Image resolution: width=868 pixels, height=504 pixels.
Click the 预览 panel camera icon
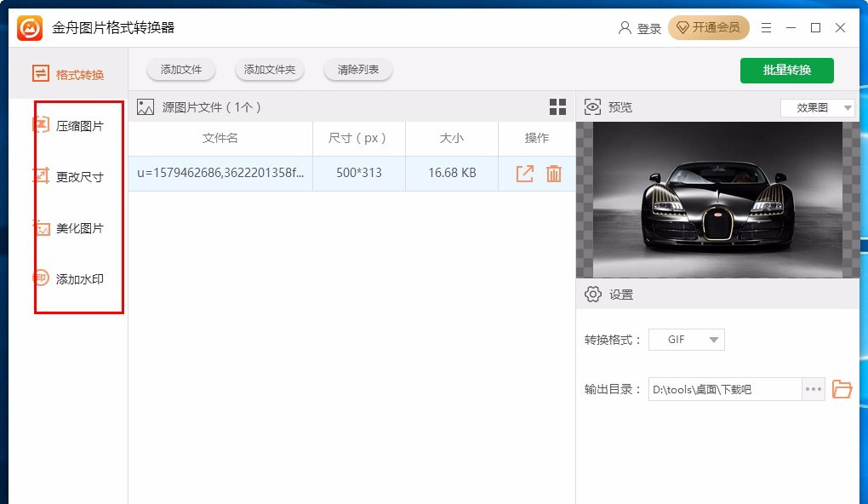point(592,106)
